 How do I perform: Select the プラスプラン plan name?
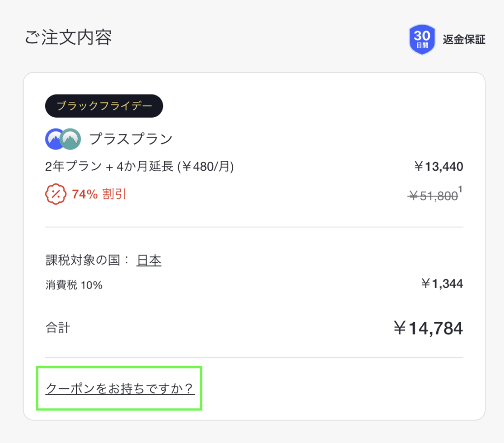(131, 139)
